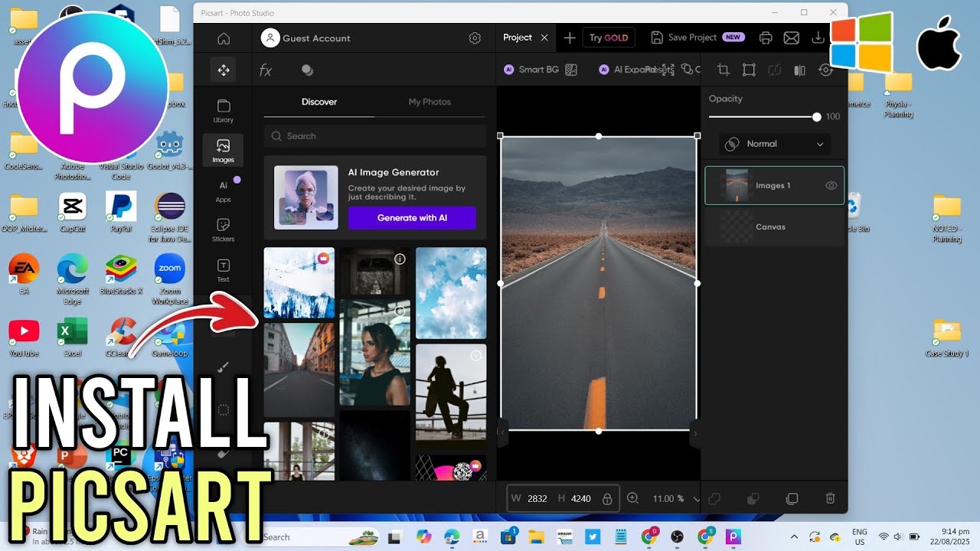The width and height of the screenshot is (980, 551).
Task: Select the Text tool in sidebar
Action: click(224, 270)
